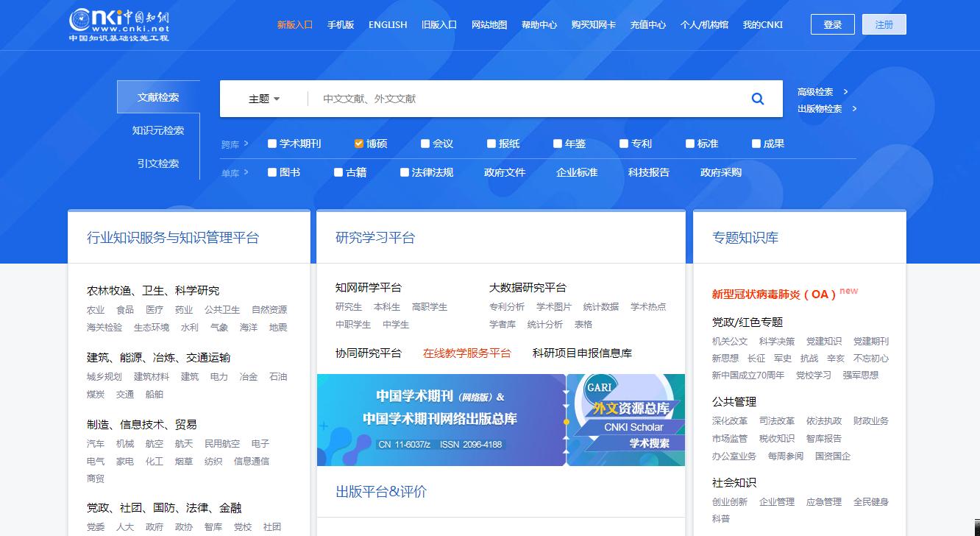Open the 农业 industry link
This screenshot has height=536, width=980.
[96, 310]
